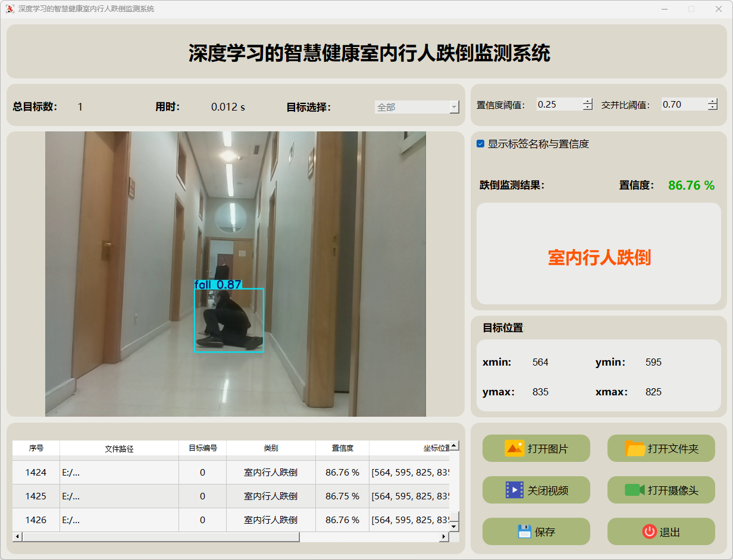Click the green camera icon for Open Camera
Image resolution: width=733 pixels, height=560 pixels.
(635, 490)
